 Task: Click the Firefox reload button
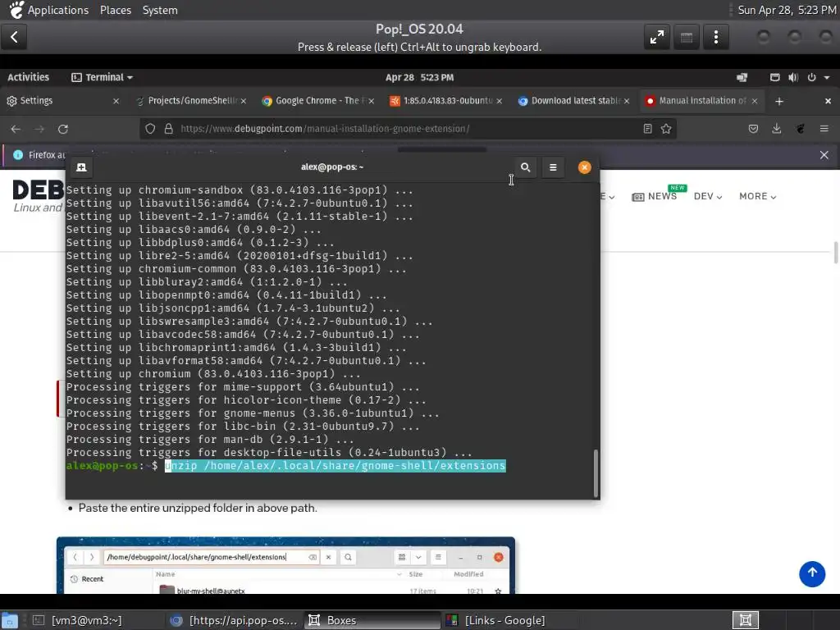point(63,129)
